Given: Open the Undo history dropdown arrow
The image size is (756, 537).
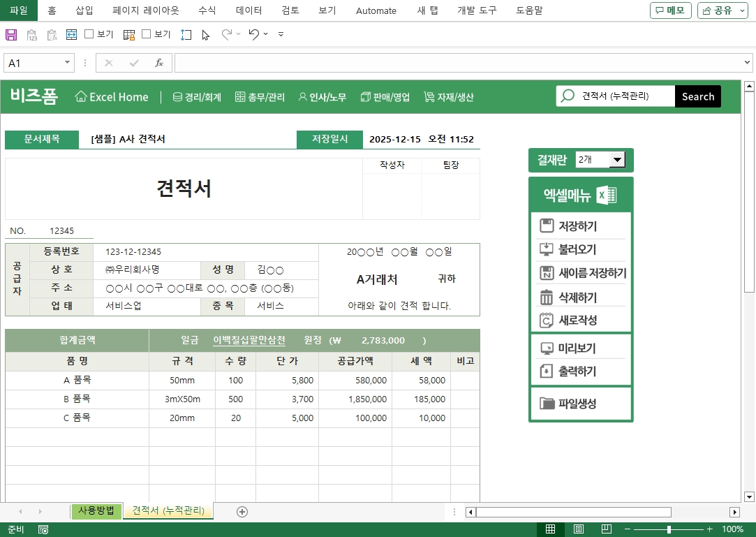Looking at the screenshot, I should (266, 34).
